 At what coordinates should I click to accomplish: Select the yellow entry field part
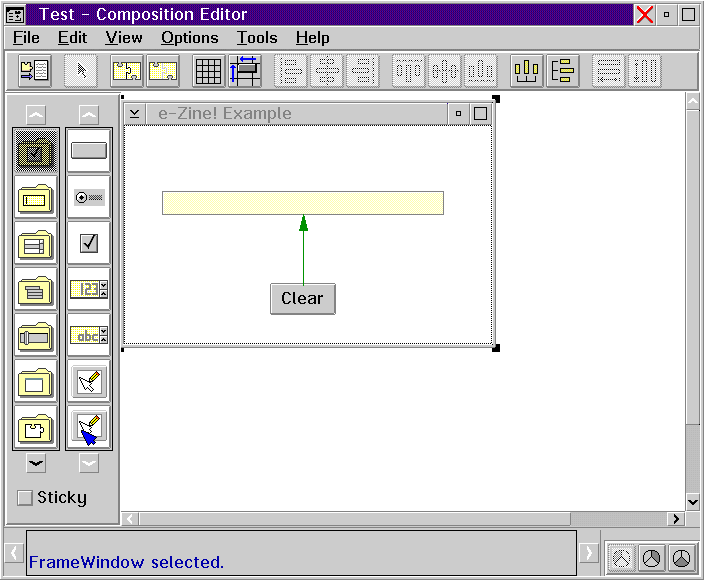pos(303,203)
